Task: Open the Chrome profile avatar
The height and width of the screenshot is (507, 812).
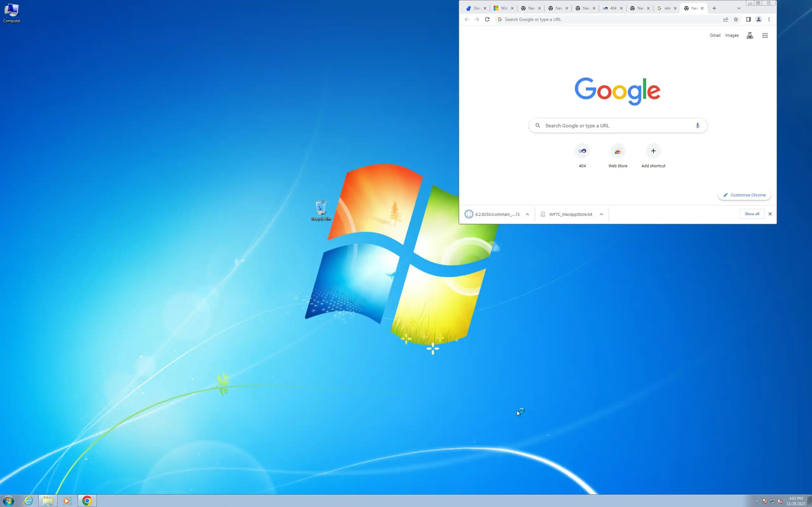Action: pyautogui.click(x=758, y=19)
